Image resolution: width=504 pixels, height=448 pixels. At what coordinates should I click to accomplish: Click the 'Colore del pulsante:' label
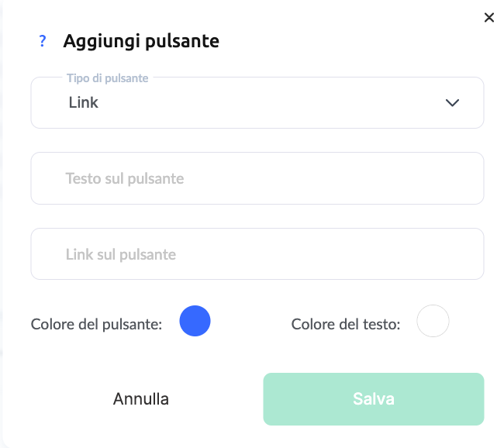click(x=96, y=324)
